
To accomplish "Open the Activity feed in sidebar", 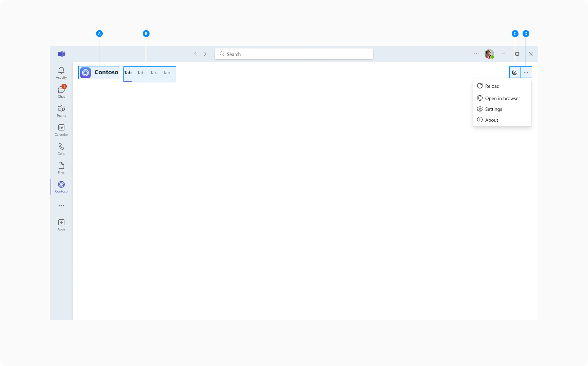I will click(61, 73).
